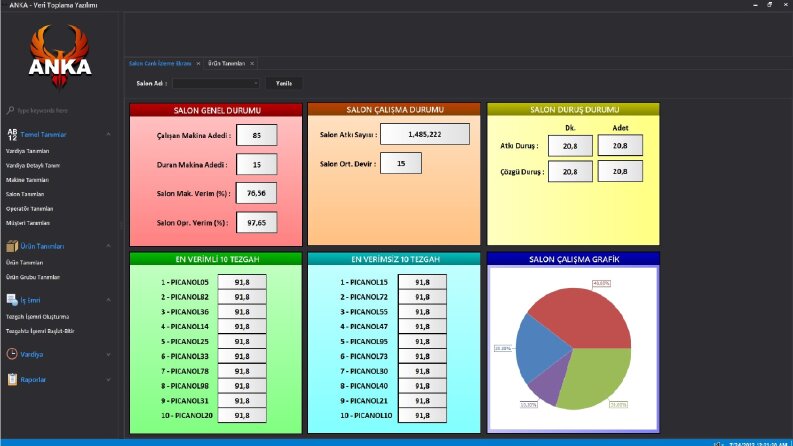The image size is (793, 446).
Task: Click the Ürün Tanımları box icon
Action: [x=12, y=246]
